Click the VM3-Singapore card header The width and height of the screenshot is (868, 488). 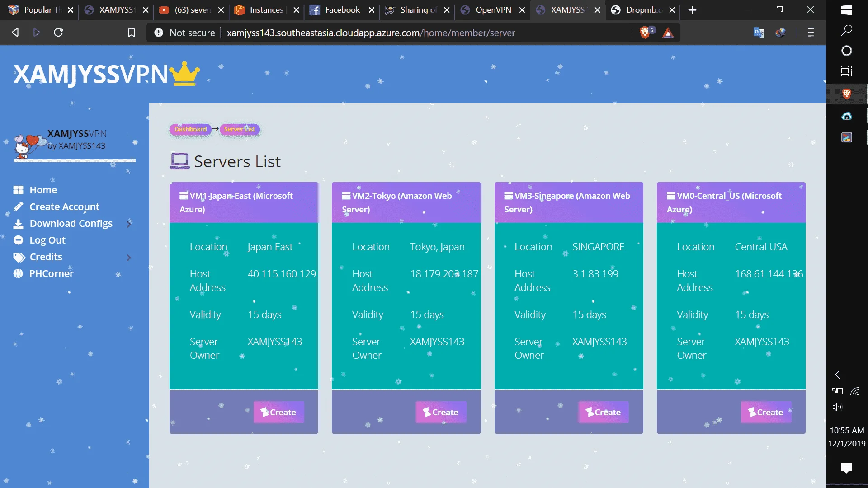[569, 202]
